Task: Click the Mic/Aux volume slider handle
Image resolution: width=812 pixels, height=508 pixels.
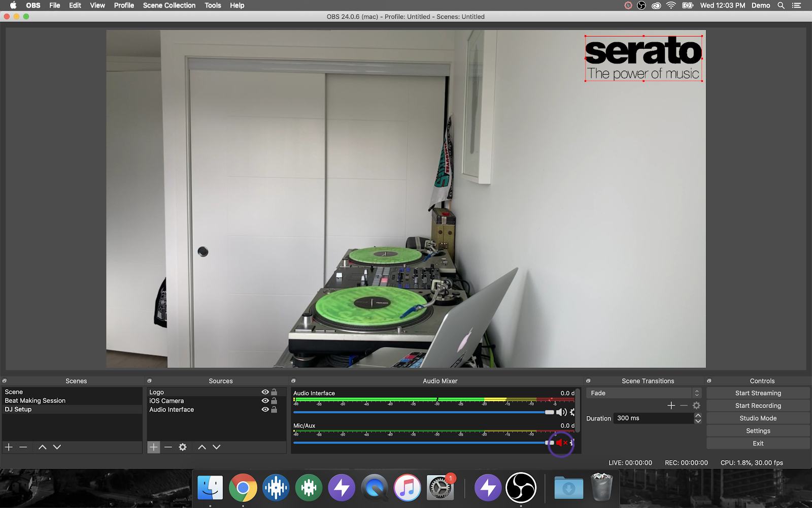Action: point(550,443)
